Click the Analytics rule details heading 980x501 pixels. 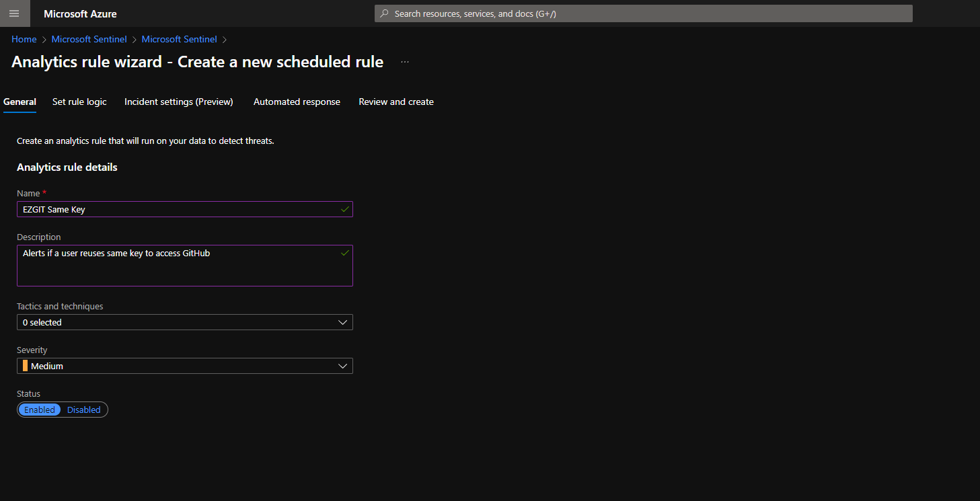(x=67, y=167)
